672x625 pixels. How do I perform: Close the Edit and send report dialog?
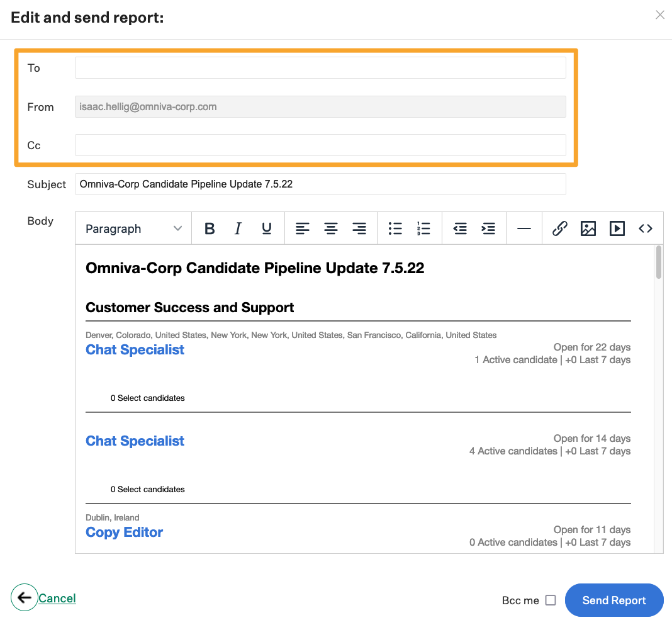(660, 15)
